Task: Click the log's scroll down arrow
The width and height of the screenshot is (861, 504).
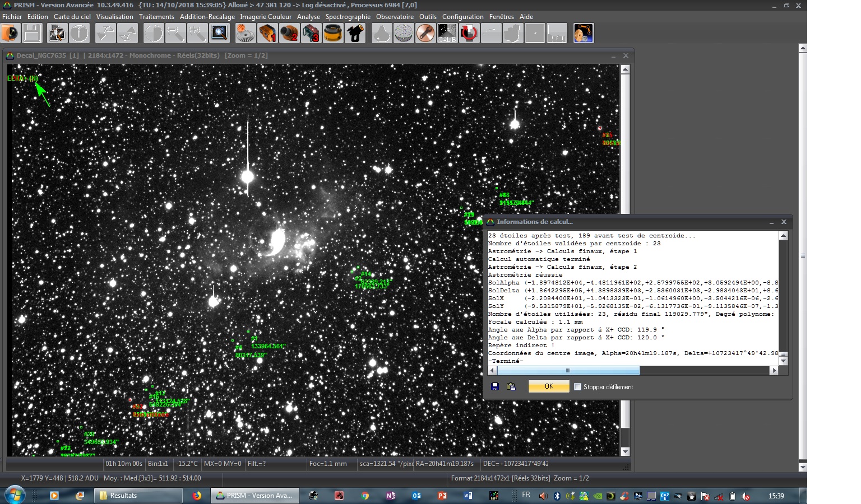Action: 784,361
